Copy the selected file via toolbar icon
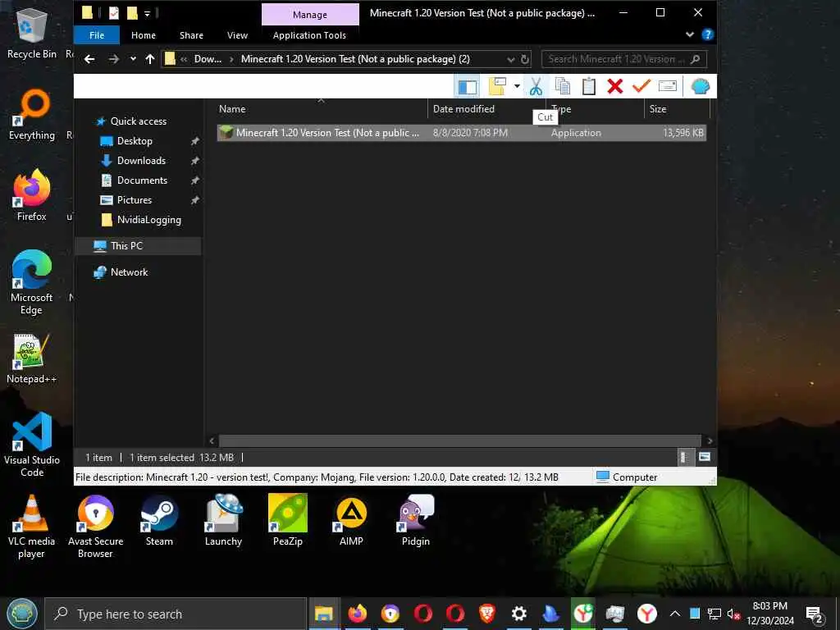Viewport: 840px width, 630px height. tap(563, 86)
